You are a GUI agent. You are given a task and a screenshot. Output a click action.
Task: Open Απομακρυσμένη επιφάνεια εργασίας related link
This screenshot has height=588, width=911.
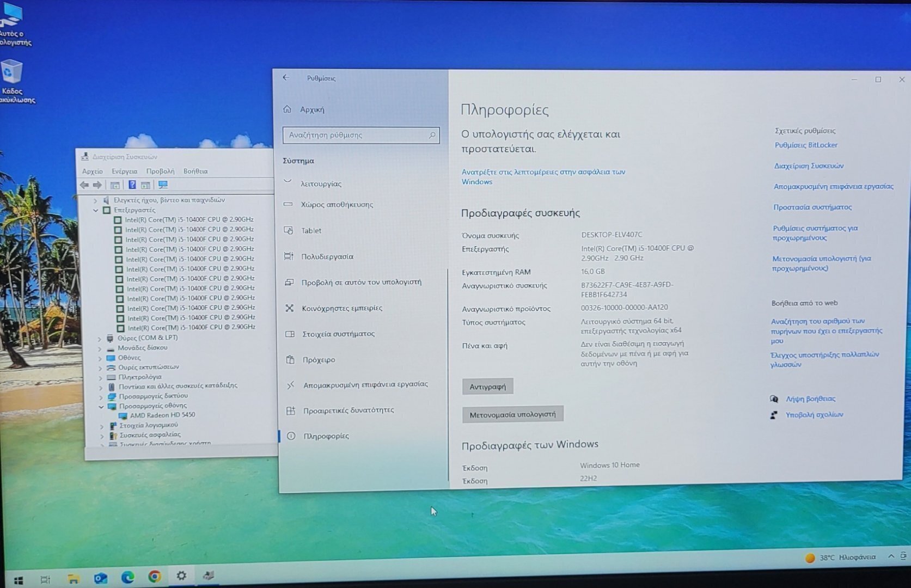833,186
